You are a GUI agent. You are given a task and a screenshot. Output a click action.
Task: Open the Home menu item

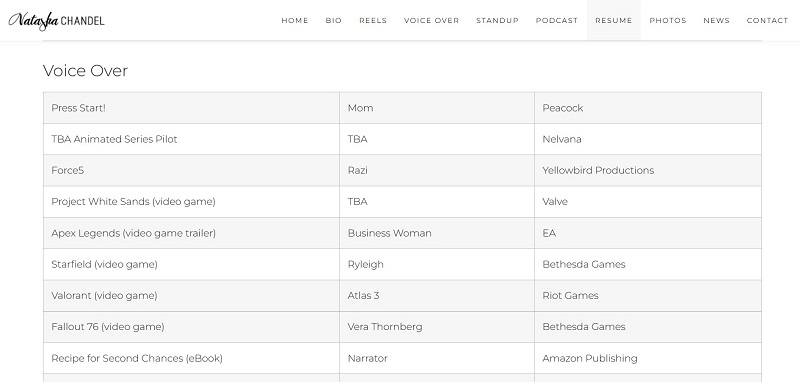(295, 20)
